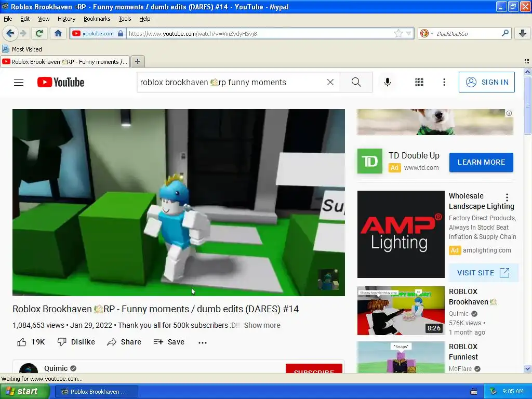532x399 pixels.
Task: Click the page scrollbar down arrow
Action: pyautogui.click(x=527, y=368)
